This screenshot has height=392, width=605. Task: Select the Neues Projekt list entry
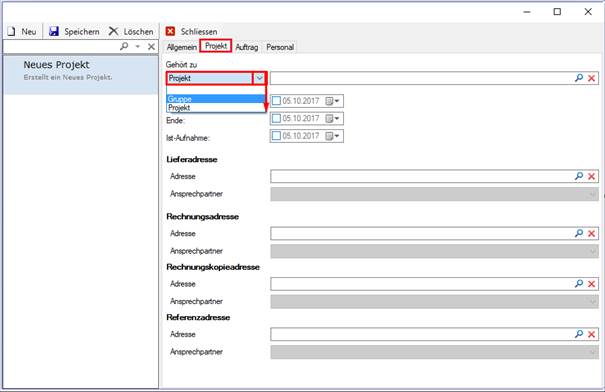(x=81, y=75)
